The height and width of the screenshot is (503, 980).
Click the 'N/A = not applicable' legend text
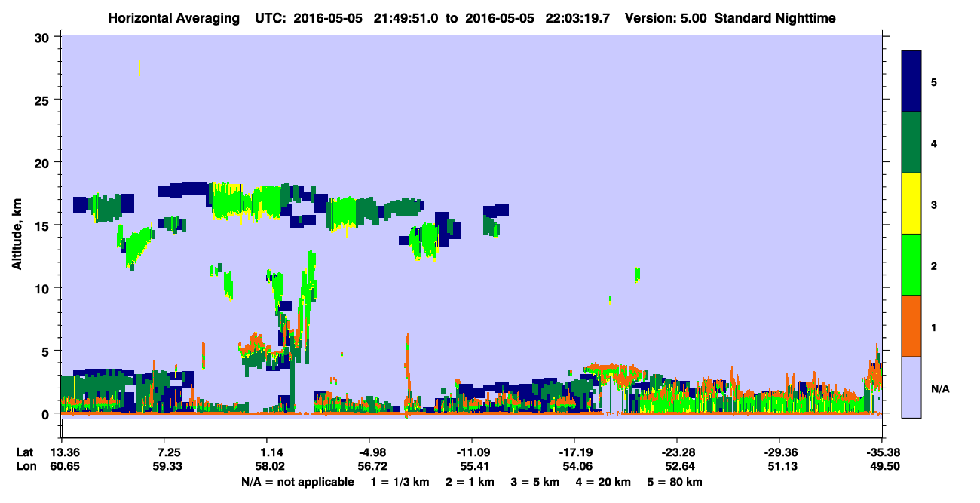(298, 482)
